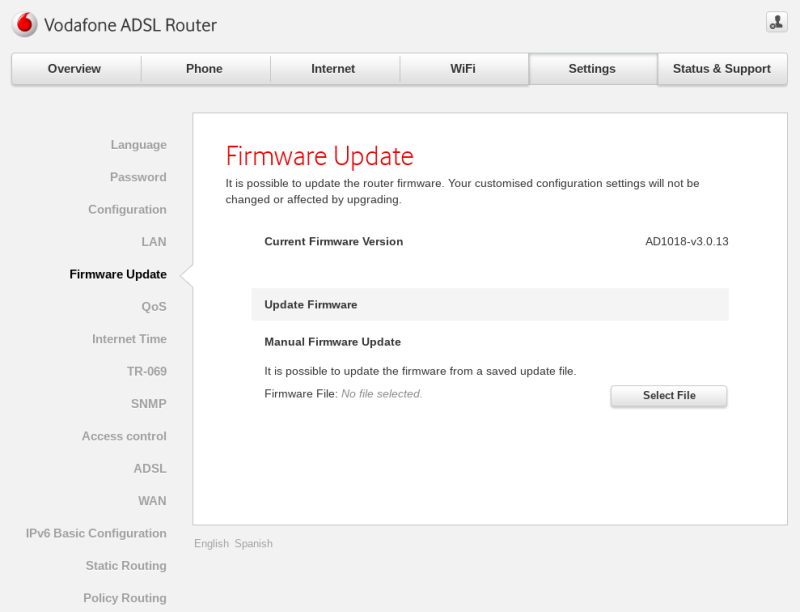
Task: Go to the Internet tab
Action: (333, 69)
